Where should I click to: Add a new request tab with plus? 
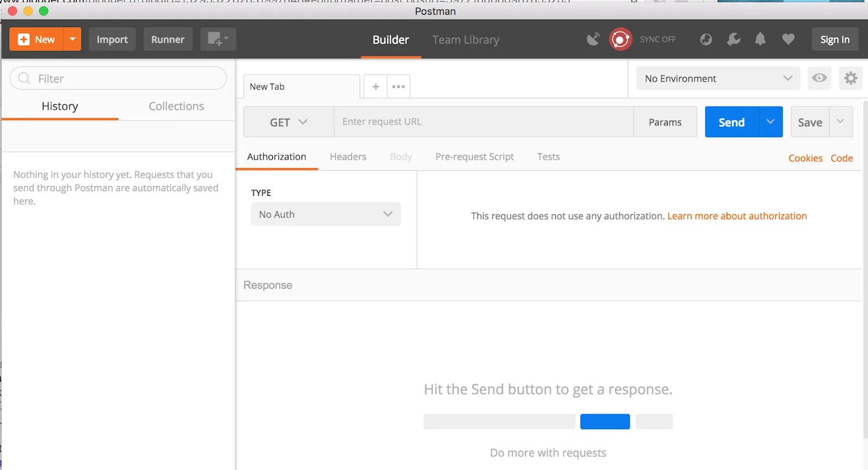375,86
